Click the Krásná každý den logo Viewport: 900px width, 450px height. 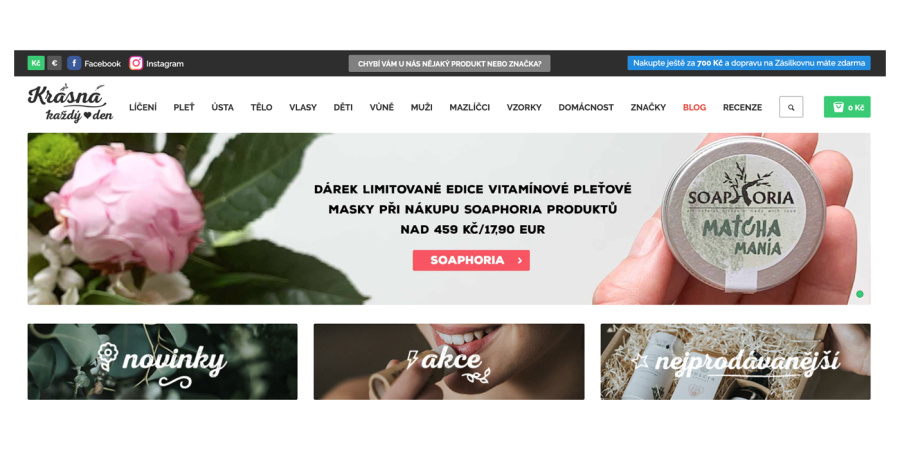[x=70, y=104]
